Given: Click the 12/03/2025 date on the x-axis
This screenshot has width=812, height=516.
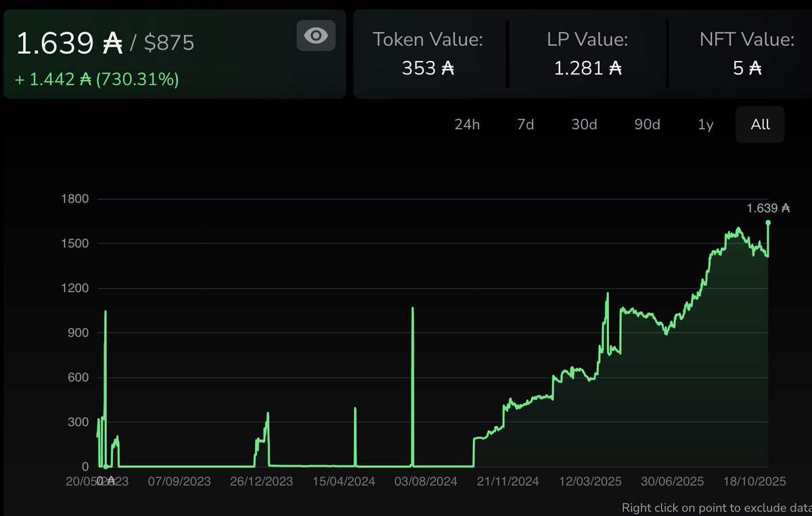Looking at the screenshot, I should click(x=589, y=482).
